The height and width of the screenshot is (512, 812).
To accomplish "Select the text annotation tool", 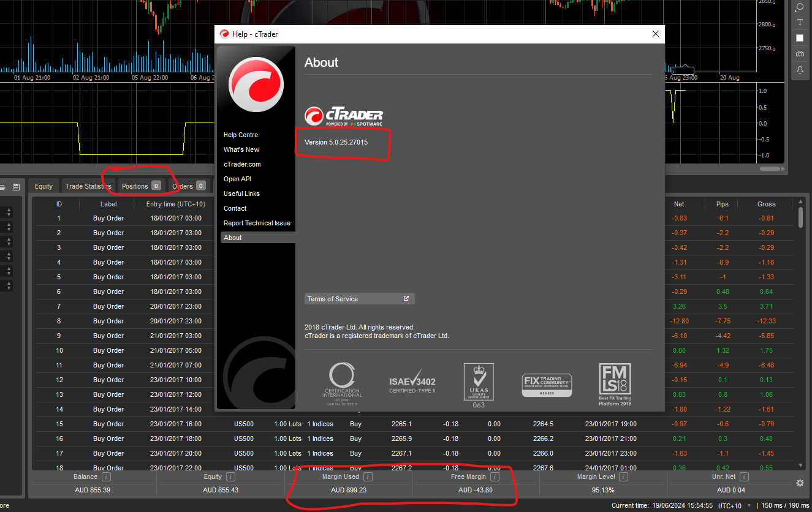I will click(800, 22).
